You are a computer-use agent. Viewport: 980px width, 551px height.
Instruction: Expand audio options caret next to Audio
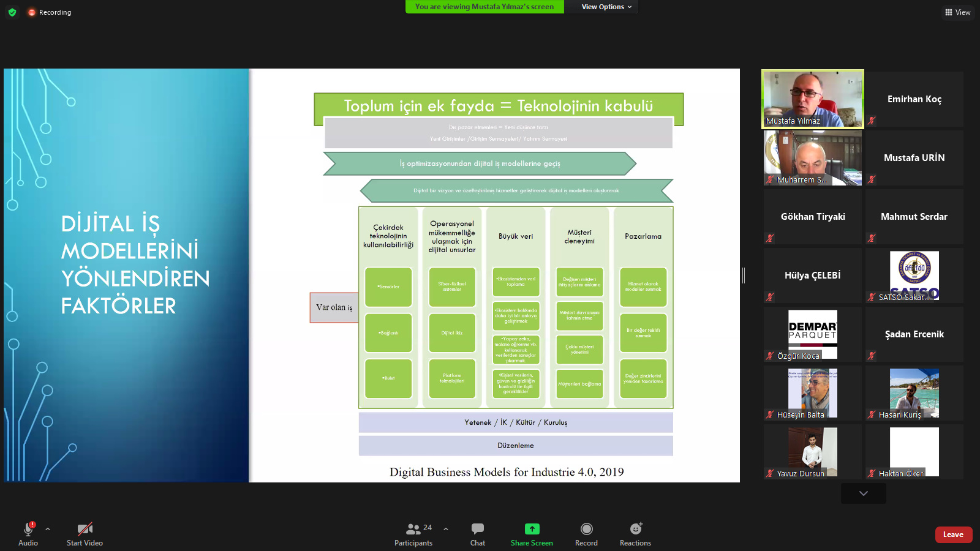(x=48, y=529)
